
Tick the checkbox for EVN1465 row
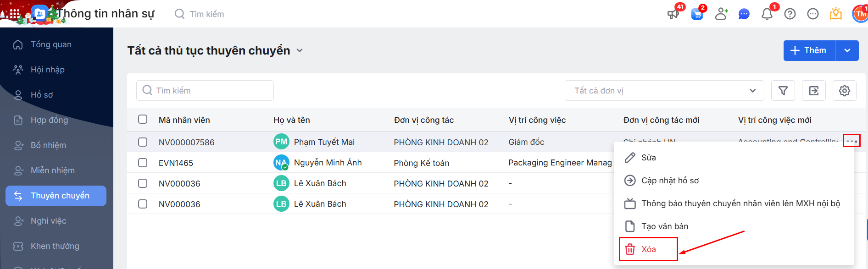click(143, 163)
